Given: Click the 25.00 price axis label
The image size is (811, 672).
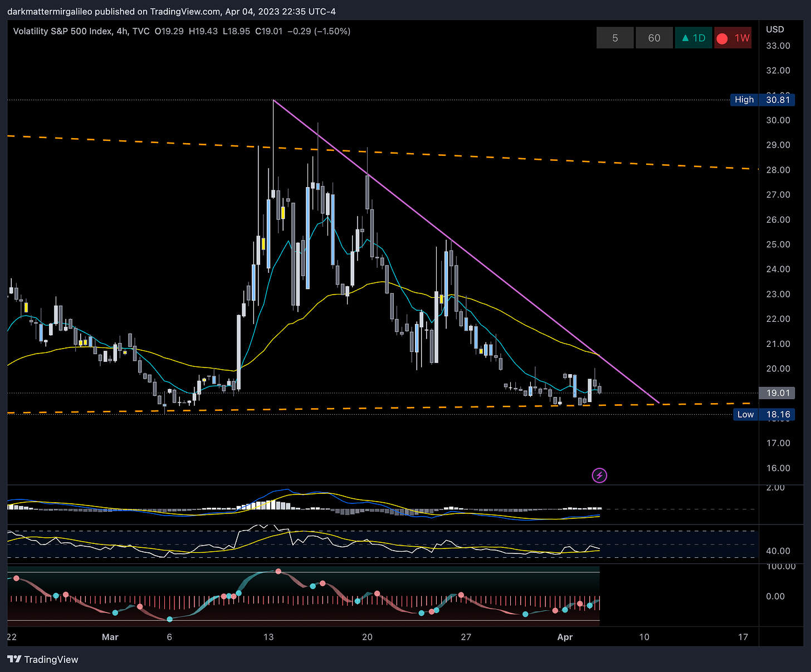Looking at the screenshot, I should 778,244.
